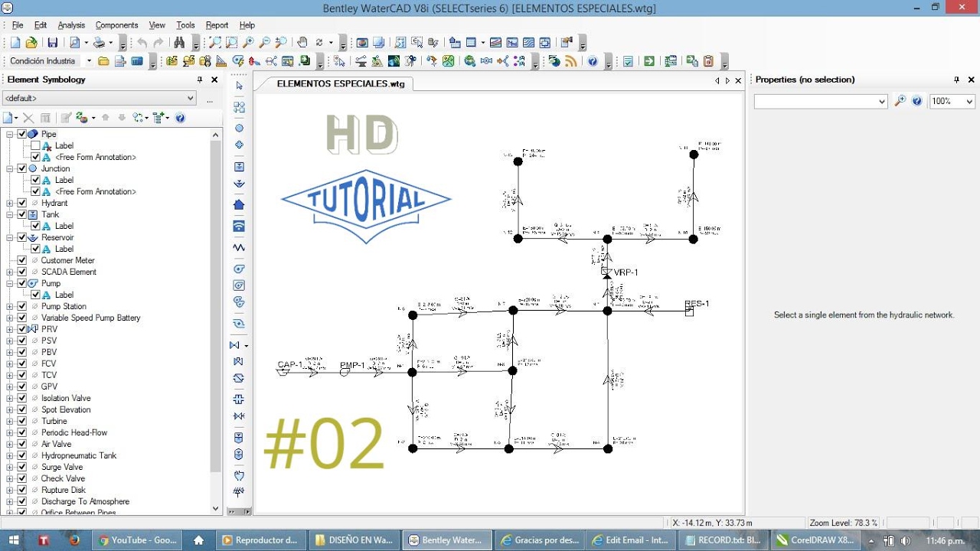Click the zoom-to-element icon in Properties panel

[x=900, y=101]
